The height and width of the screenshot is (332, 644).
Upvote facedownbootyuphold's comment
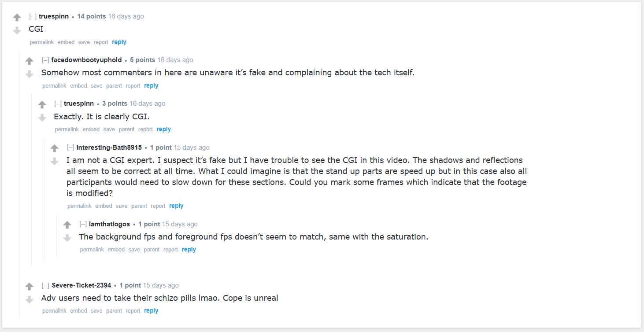point(30,61)
